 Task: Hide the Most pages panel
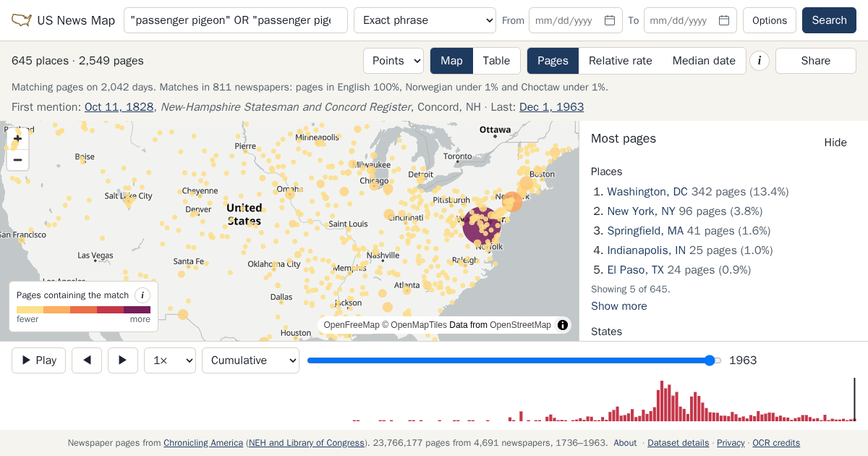click(835, 143)
